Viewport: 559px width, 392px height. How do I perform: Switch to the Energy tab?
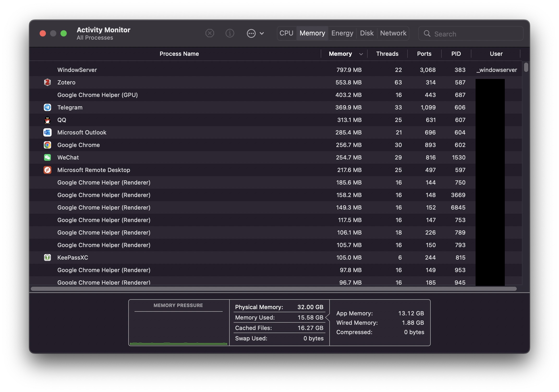pyautogui.click(x=342, y=33)
